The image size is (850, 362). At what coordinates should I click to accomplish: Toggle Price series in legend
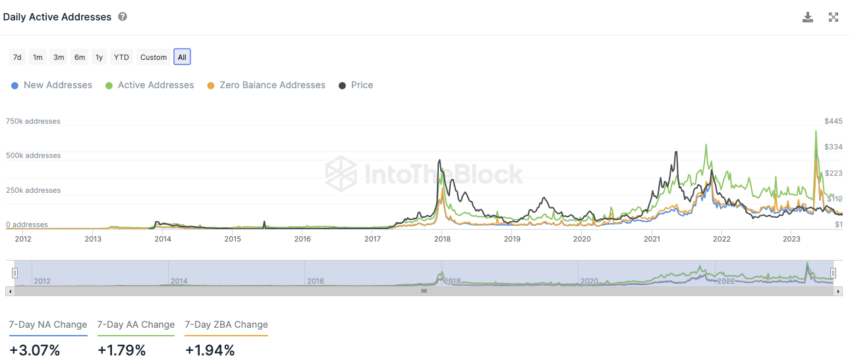(356, 85)
